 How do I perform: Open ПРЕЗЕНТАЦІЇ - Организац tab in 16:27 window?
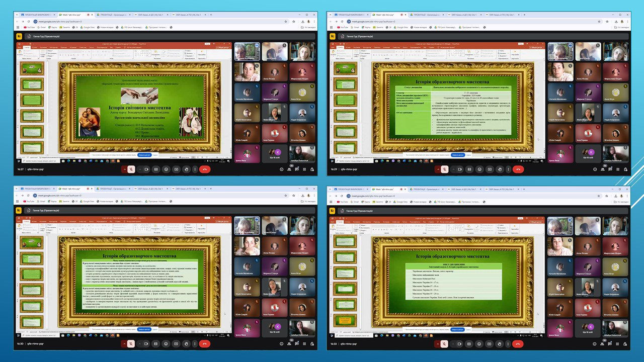(x=114, y=15)
